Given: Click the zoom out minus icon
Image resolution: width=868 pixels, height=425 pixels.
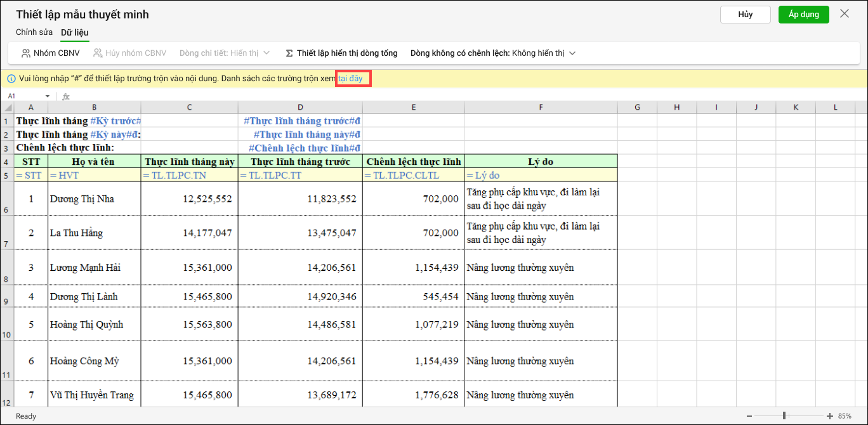Looking at the screenshot, I should click(x=751, y=416).
